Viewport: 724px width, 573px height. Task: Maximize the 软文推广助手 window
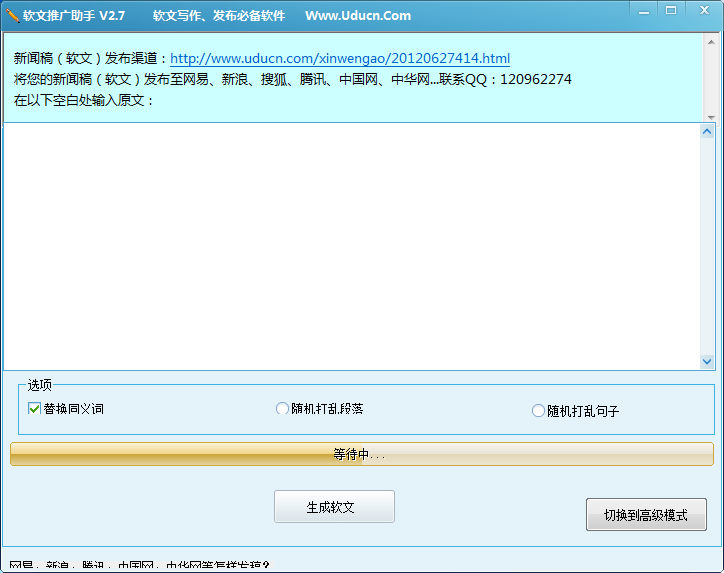[671, 11]
